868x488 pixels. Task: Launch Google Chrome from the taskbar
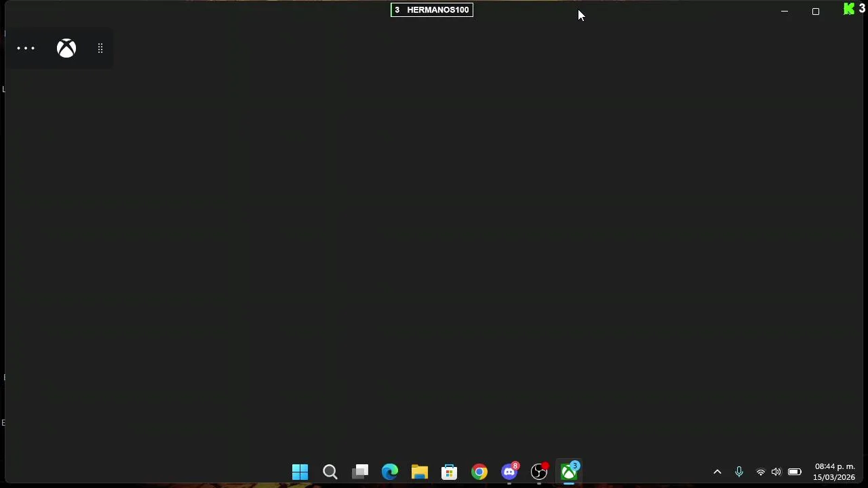[x=479, y=472]
